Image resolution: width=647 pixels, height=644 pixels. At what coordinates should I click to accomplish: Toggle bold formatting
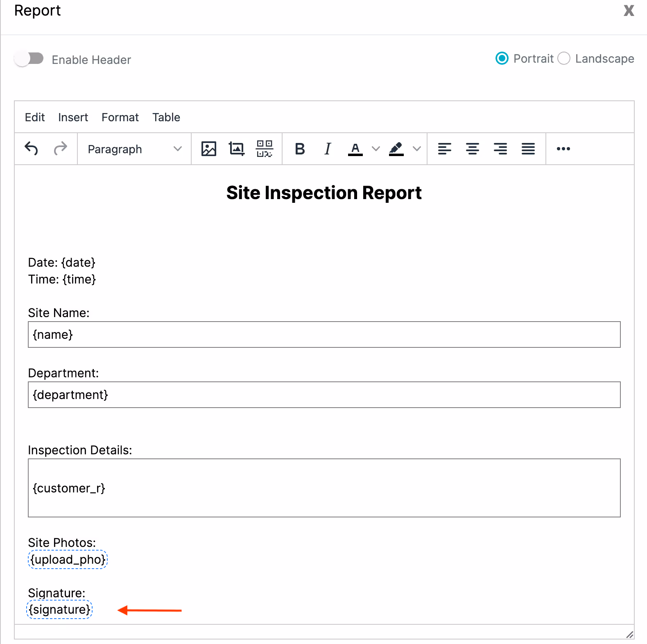(300, 149)
